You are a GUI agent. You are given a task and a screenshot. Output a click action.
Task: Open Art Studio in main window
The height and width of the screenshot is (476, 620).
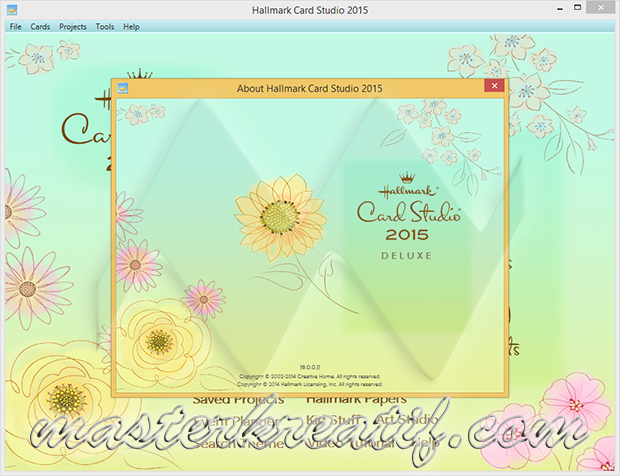pyautogui.click(x=407, y=419)
